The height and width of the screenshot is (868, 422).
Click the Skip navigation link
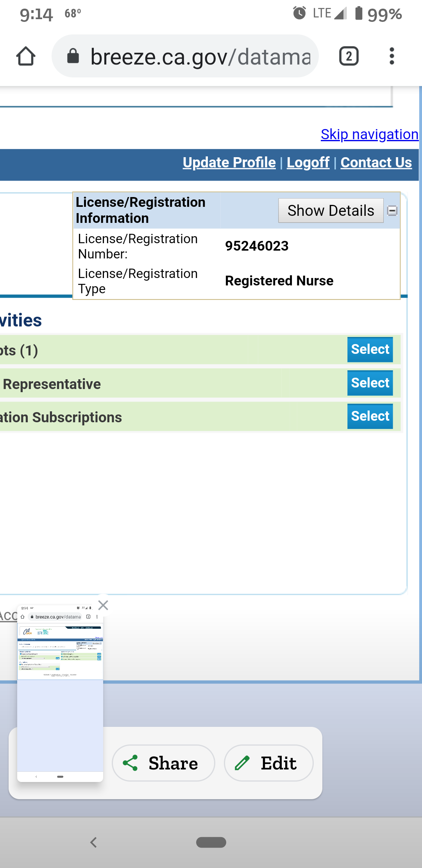(x=370, y=134)
